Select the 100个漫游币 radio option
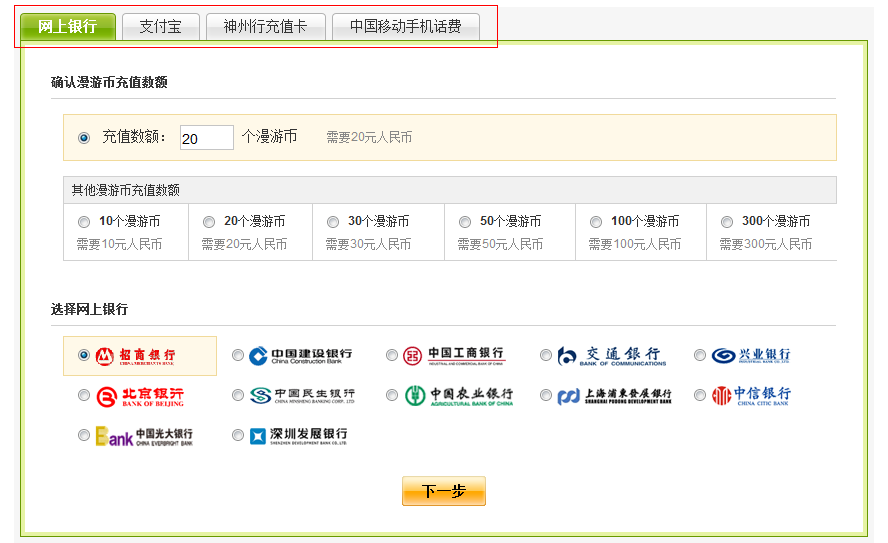Screen dimensions: 888x543 596,221
